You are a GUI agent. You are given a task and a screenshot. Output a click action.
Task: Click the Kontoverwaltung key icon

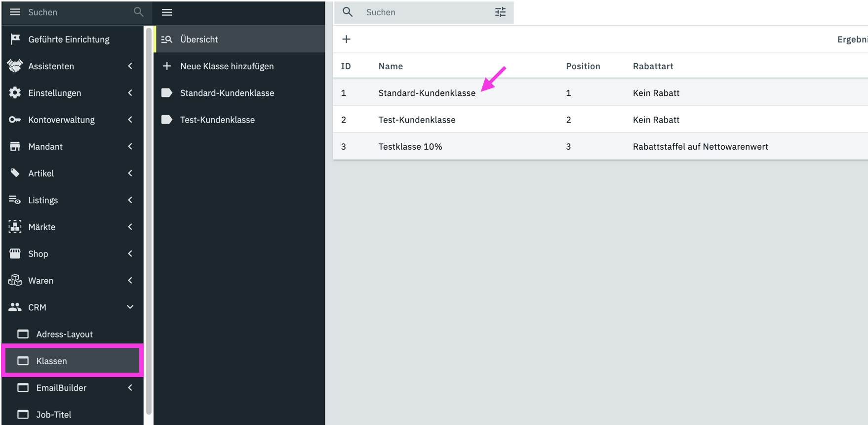15,120
